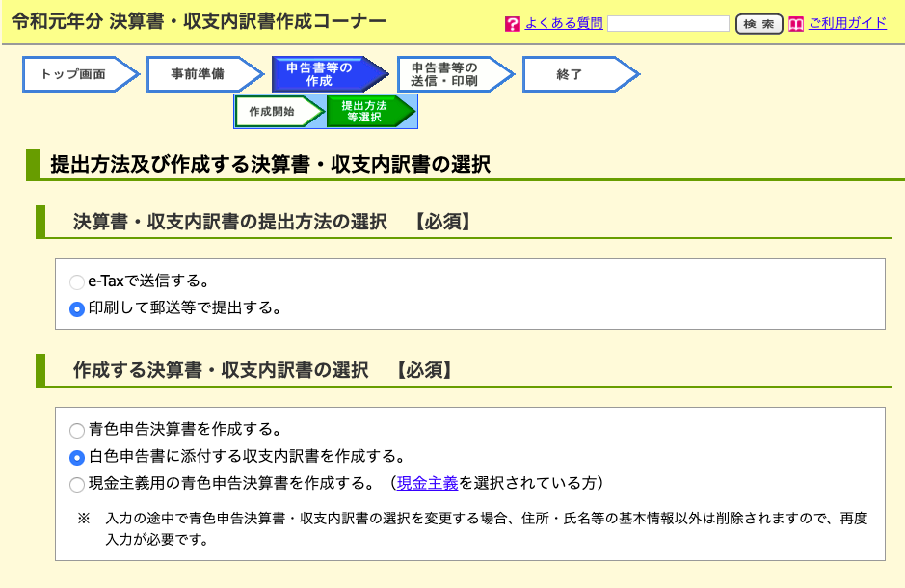The height and width of the screenshot is (588, 905).
Task: Select e-Taxで送信する radio button
Action: (77, 282)
